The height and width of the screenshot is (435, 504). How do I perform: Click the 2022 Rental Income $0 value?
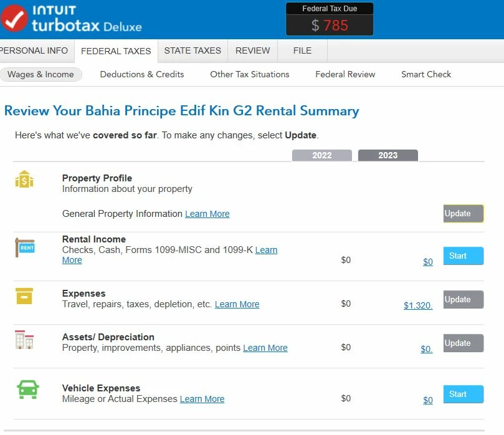pyautogui.click(x=346, y=260)
